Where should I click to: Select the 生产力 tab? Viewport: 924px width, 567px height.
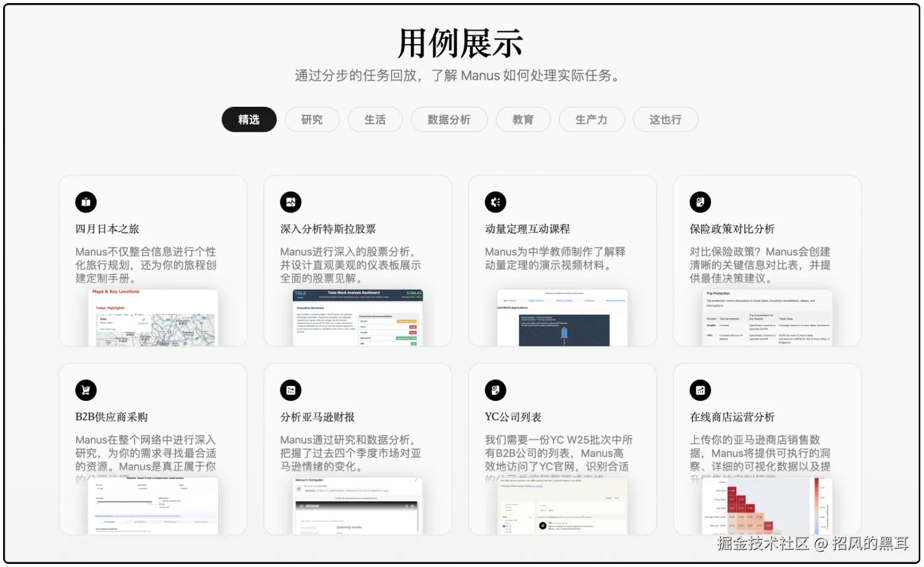point(592,120)
